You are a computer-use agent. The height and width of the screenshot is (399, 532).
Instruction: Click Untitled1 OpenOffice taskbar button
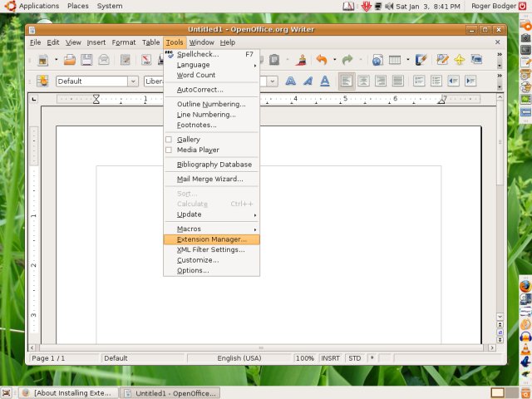[x=171, y=393]
